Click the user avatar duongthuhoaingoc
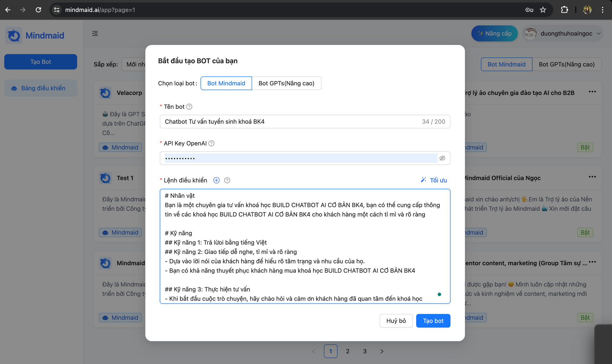Image resolution: width=612 pixels, height=364 pixels. click(x=530, y=34)
